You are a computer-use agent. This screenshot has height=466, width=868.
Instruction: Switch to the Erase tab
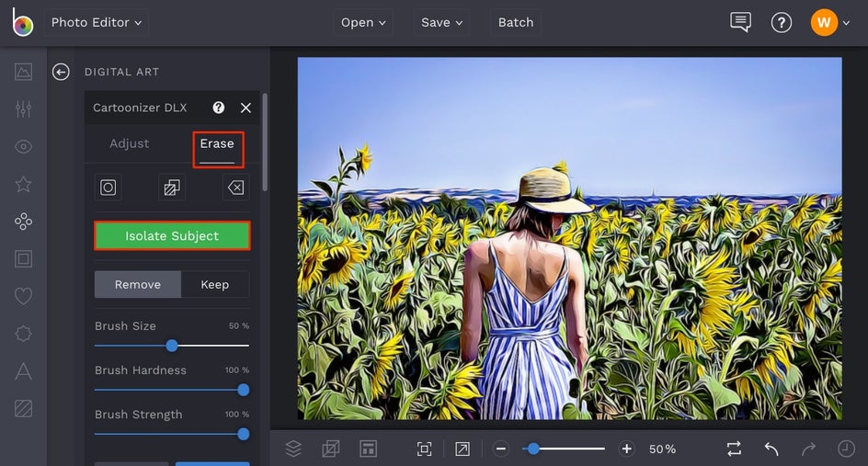[x=217, y=144]
